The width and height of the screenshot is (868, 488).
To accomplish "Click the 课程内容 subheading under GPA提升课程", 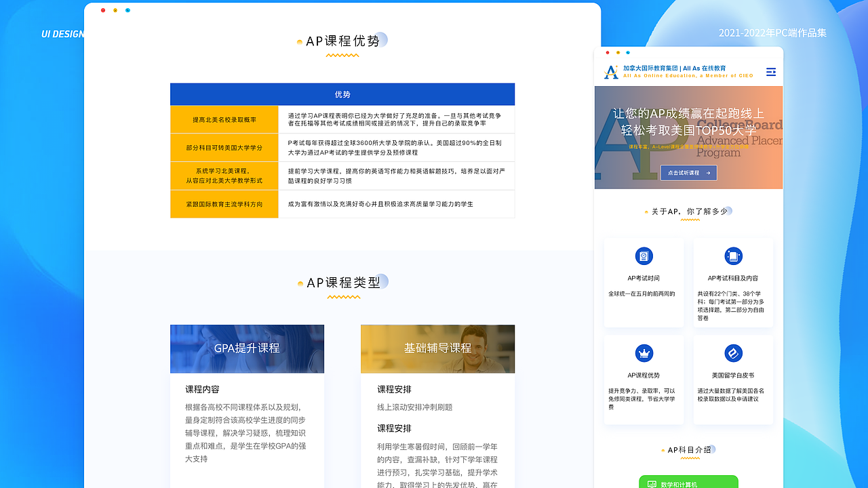I will 202,390.
